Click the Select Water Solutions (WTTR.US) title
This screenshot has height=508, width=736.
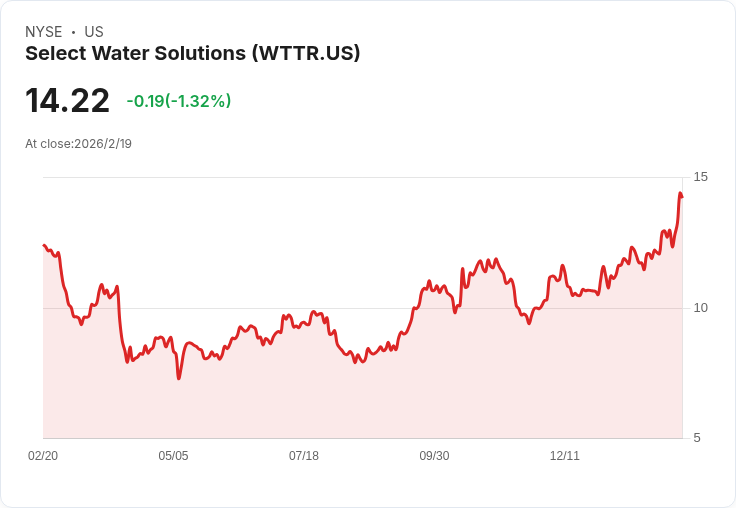tap(192, 53)
